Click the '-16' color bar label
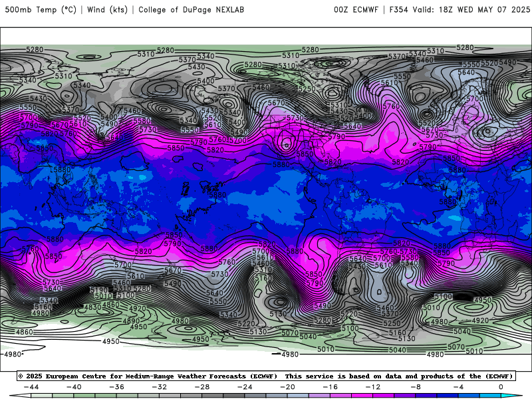This screenshot has height=399, width=532. click(x=331, y=387)
